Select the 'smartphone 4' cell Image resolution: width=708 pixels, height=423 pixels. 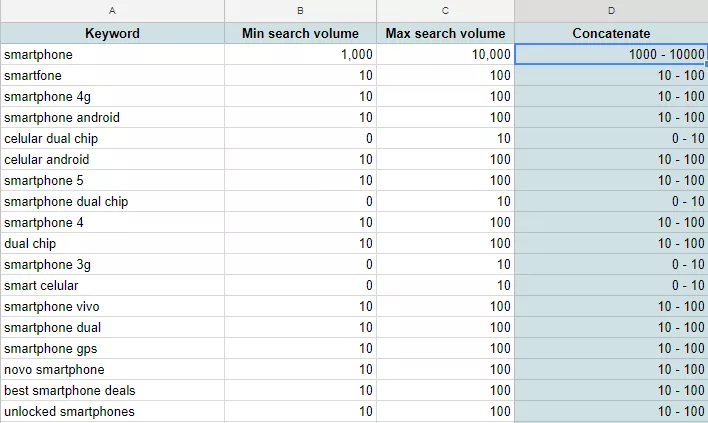[112, 223]
